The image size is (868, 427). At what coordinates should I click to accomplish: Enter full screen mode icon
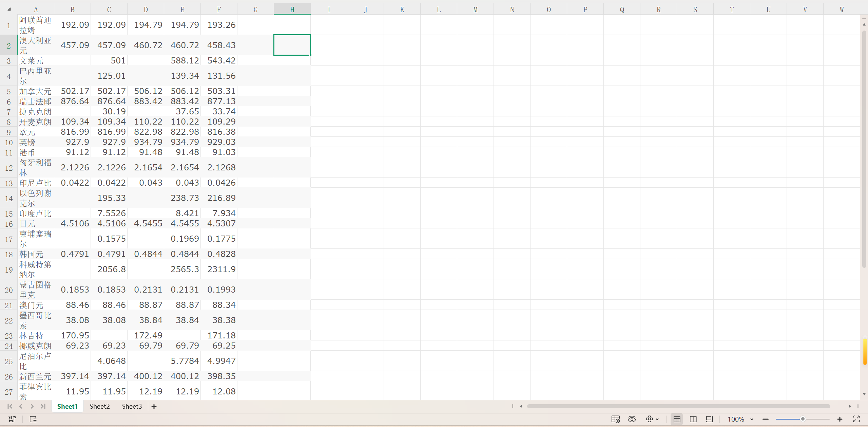click(x=856, y=419)
